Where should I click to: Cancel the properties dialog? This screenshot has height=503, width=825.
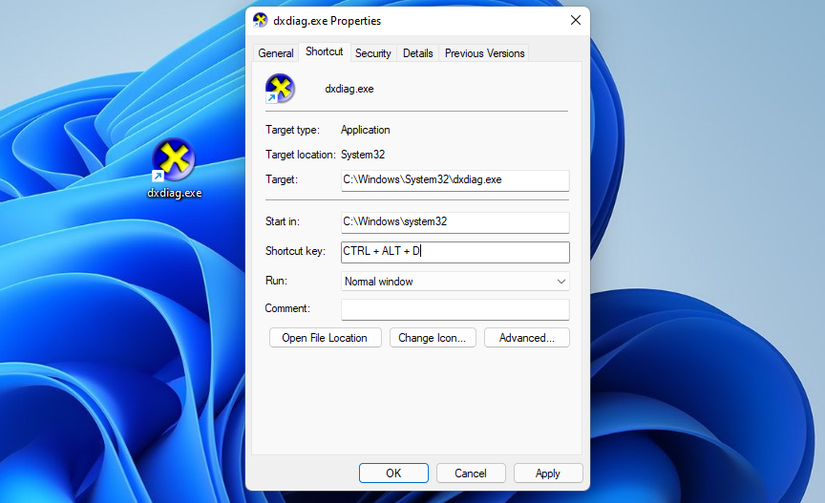click(x=471, y=473)
